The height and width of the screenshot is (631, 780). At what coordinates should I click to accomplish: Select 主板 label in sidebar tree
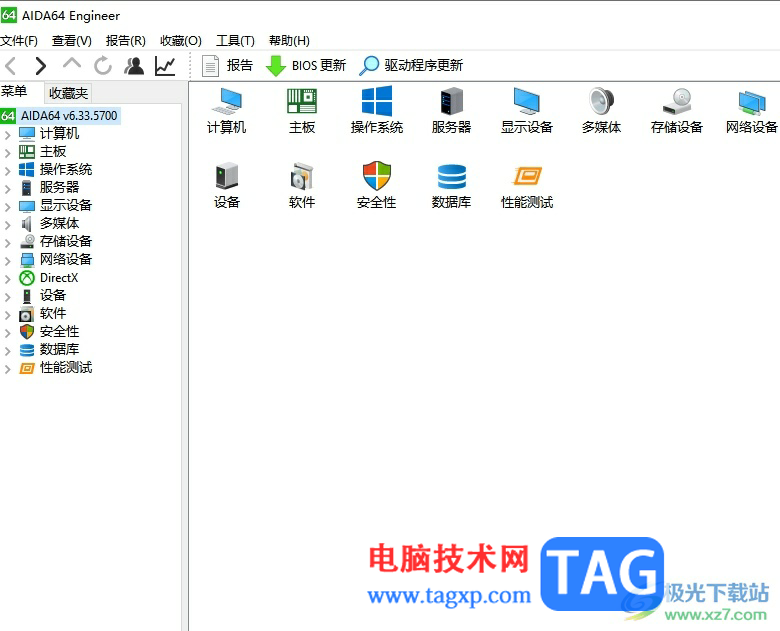(x=53, y=151)
